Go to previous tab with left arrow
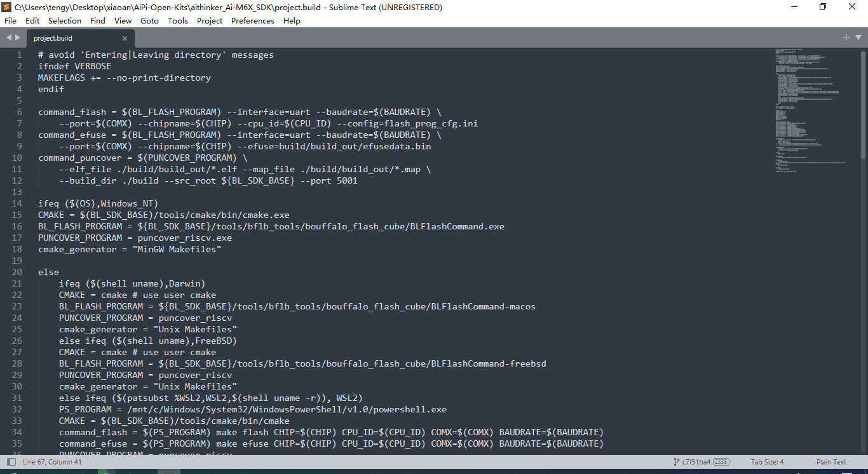Screen dimensions: 868x474 [x=9, y=37]
